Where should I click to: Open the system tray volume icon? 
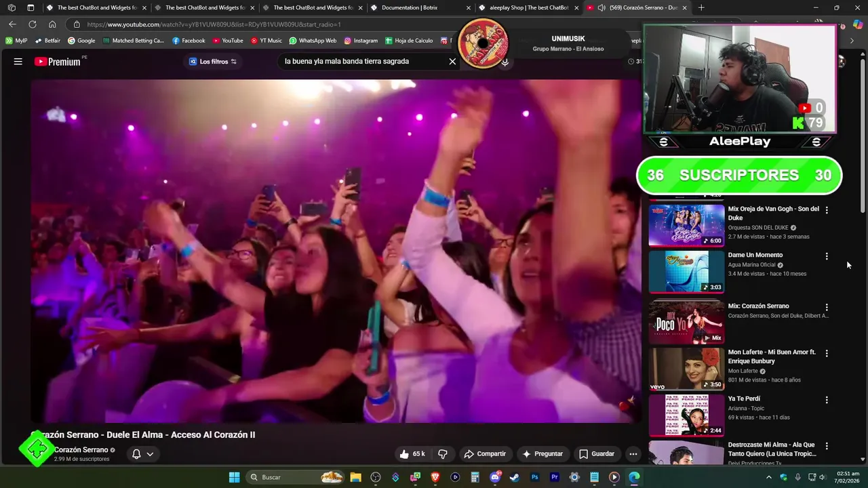[x=823, y=477]
